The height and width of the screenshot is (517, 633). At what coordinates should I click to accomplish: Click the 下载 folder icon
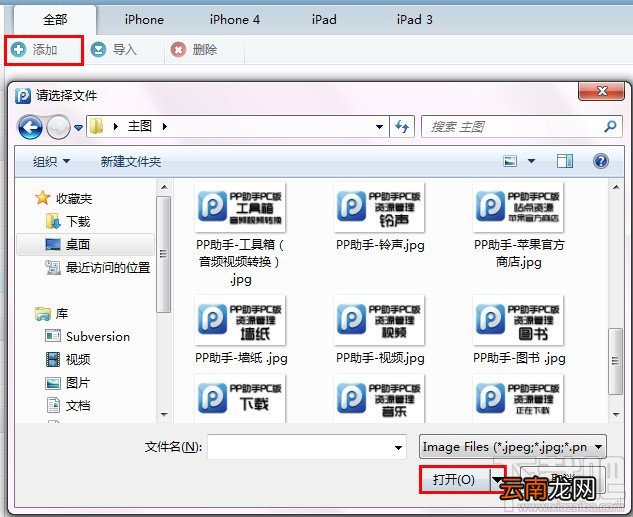click(53, 221)
